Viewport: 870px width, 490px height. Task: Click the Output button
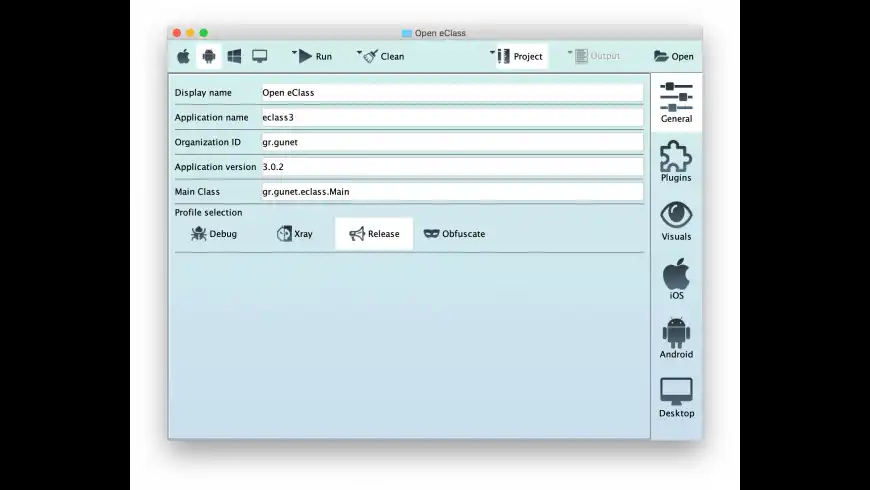click(598, 56)
